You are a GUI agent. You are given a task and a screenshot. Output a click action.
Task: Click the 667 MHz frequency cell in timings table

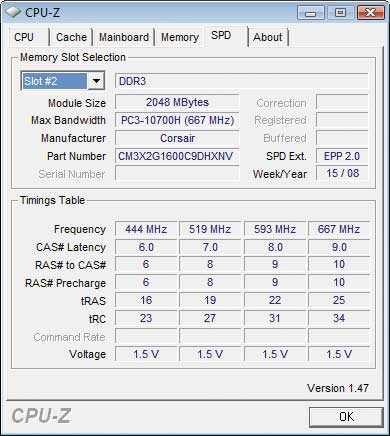pyautogui.click(x=339, y=229)
